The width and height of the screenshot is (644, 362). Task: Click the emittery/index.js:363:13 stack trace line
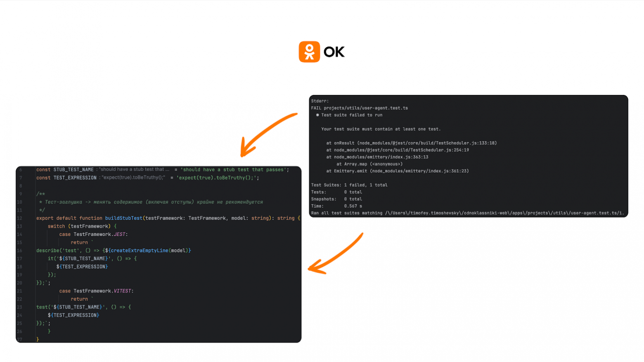(x=377, y=157)
